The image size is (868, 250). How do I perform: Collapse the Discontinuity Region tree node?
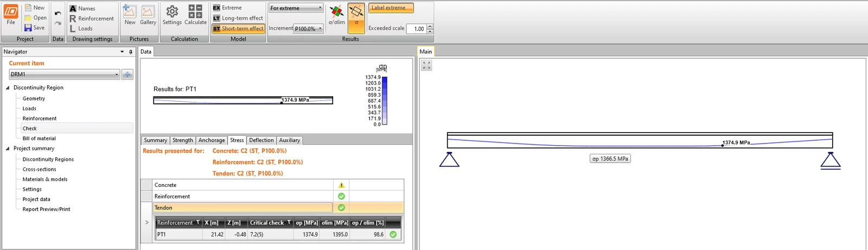[x=8, y=87]
